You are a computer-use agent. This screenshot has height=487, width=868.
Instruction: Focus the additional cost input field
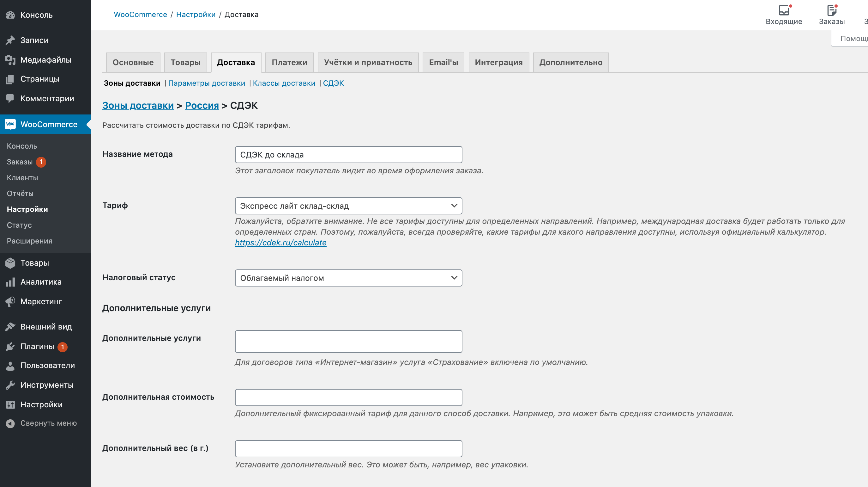point(348,398)
